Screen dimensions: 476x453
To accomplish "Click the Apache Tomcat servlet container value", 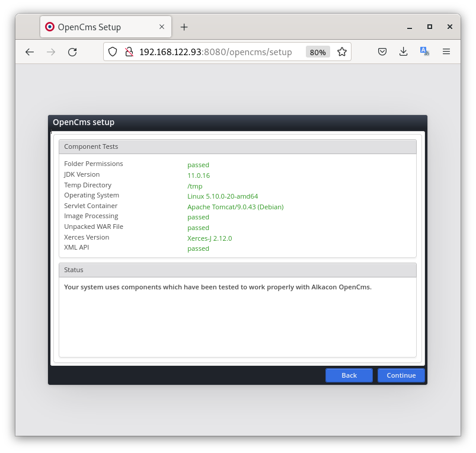I will point(235,207).
